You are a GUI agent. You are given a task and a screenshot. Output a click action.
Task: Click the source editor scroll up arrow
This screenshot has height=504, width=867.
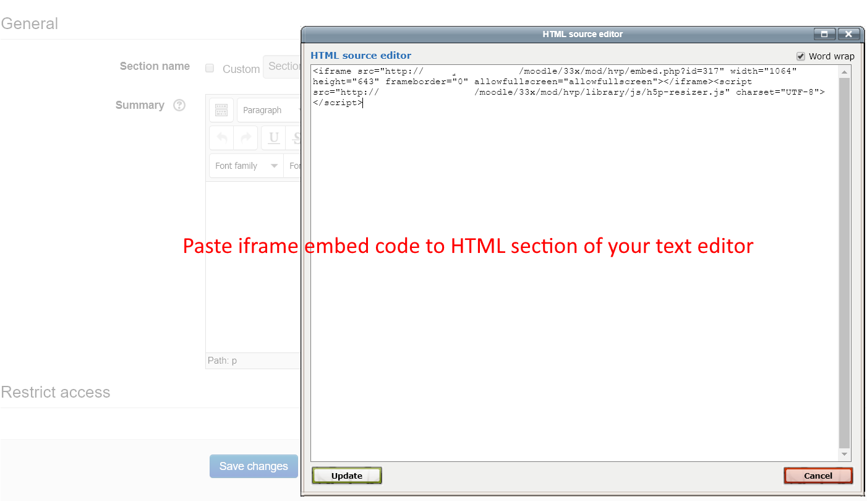tap(845, 72)
